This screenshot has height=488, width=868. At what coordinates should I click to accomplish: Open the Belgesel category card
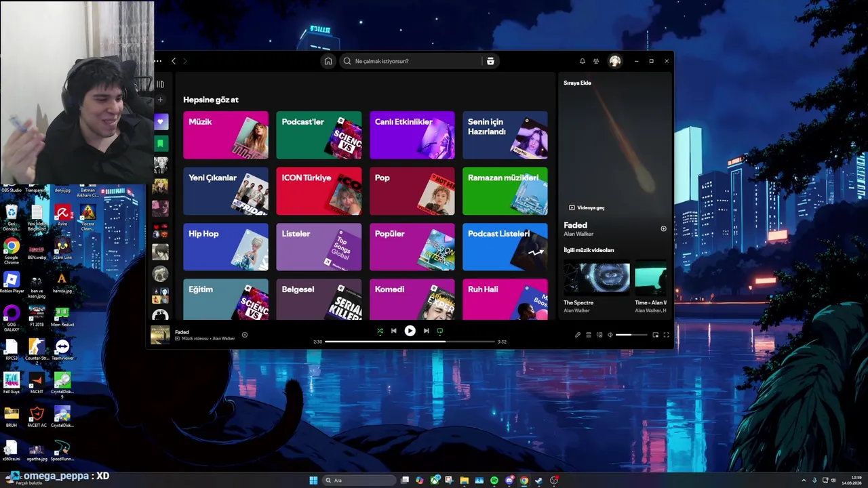click(319, 299)
